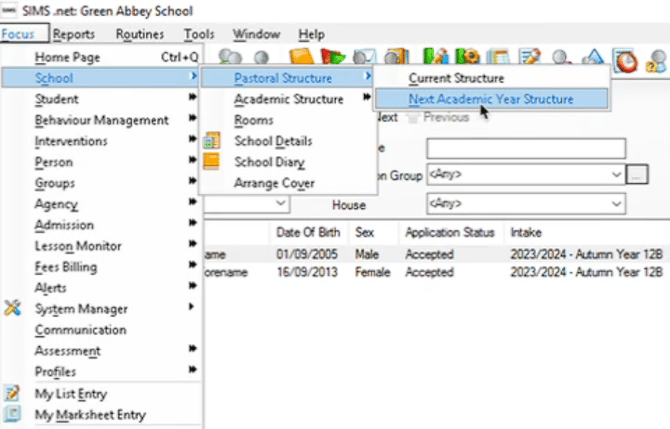Expand the Academic Structure submenu
This screenshot has height=429, width=670.
click(x=288, y=99)
